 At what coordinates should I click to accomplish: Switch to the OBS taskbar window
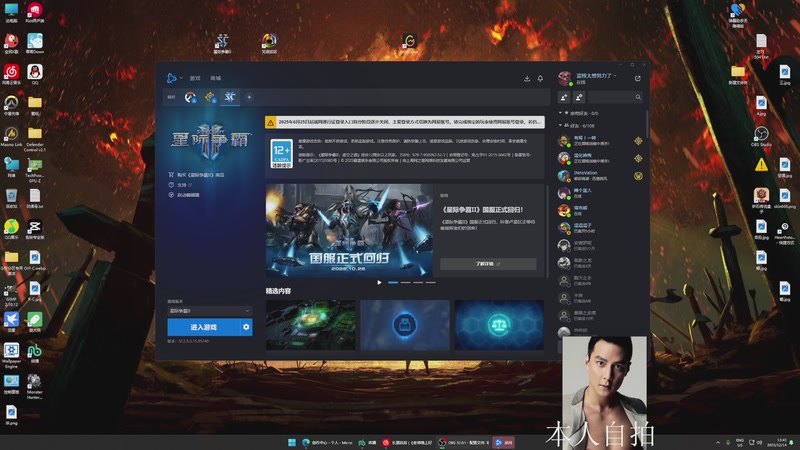click(464, 442)
